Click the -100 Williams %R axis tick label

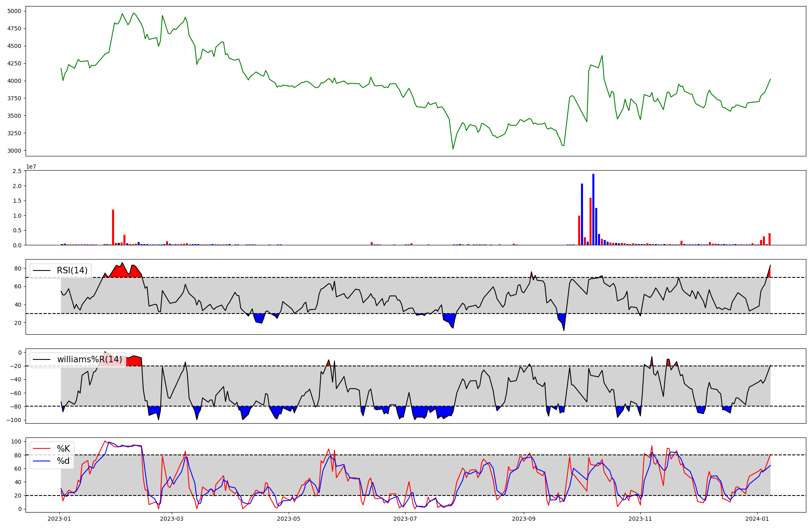15,420
